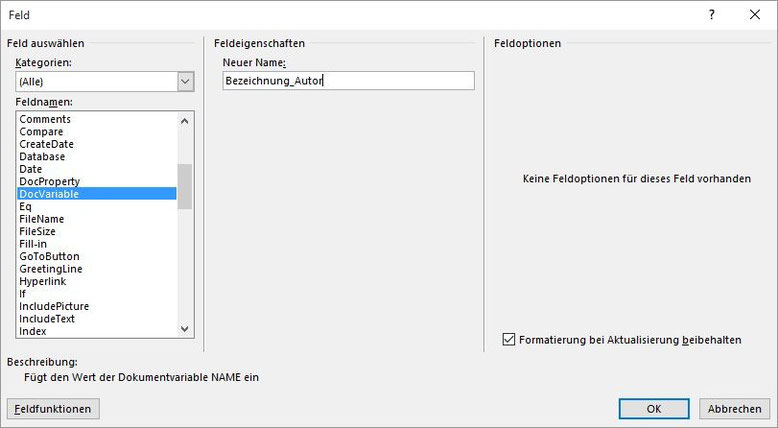Click the (Alle) category combo box
Screen dimensions: 778x428
105,81
